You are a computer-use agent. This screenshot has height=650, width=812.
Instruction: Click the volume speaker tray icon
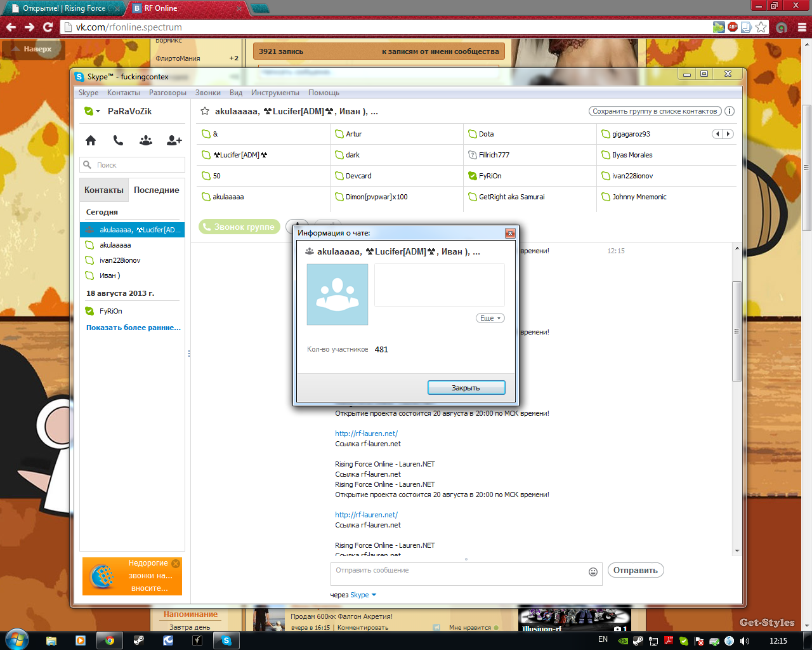[744, 640]
